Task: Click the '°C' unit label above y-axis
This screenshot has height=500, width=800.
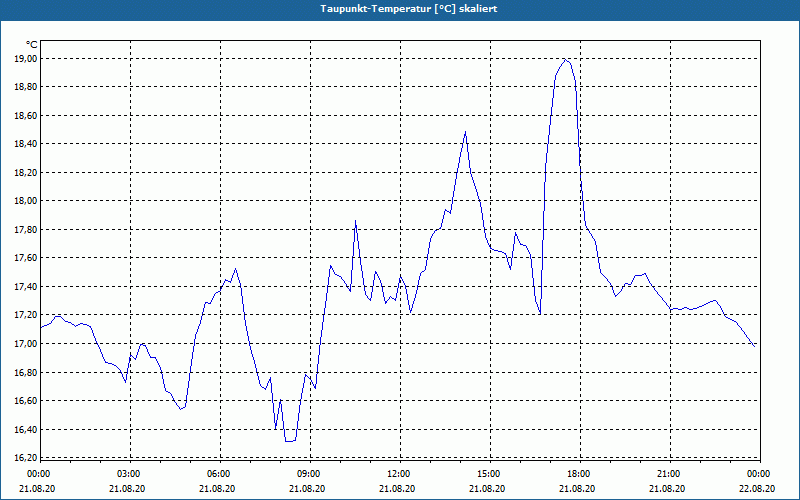Action: pyautogui.click(x=32, y=45)
